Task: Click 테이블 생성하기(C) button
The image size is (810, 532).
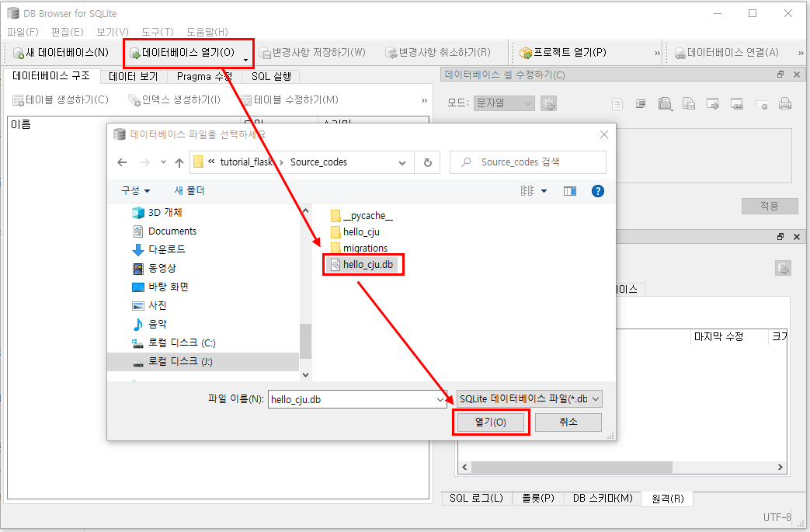Action: tap(61, 99)
